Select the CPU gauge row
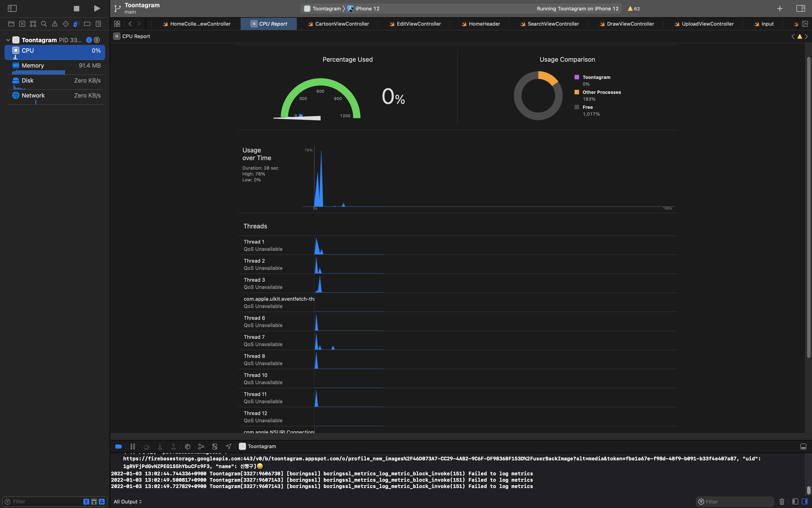Viewport: 812px width, 508px height. click(55, 52)
